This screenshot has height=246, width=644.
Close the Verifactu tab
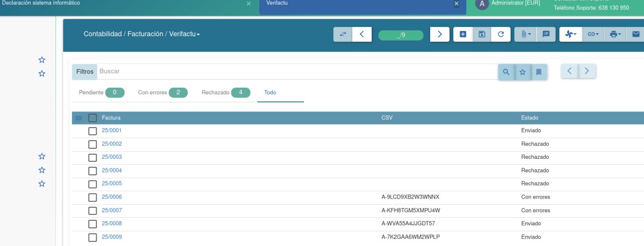point(456,4)
